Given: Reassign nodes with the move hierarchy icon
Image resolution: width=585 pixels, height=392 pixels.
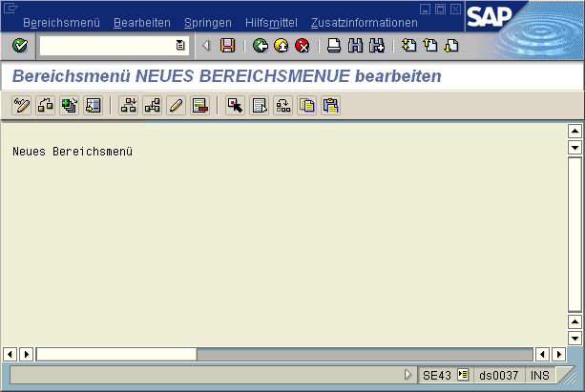Looking at the screenshot, I should point(283,106).
